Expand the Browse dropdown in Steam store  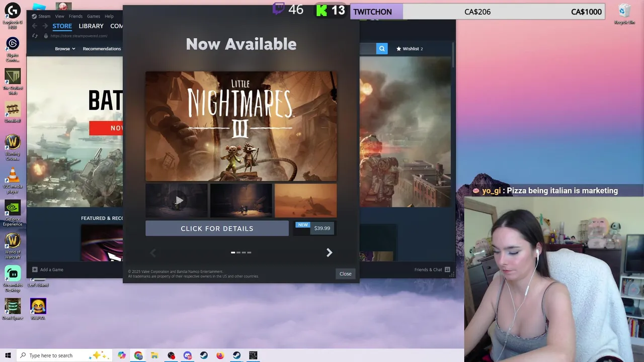(x=65, y=49)
